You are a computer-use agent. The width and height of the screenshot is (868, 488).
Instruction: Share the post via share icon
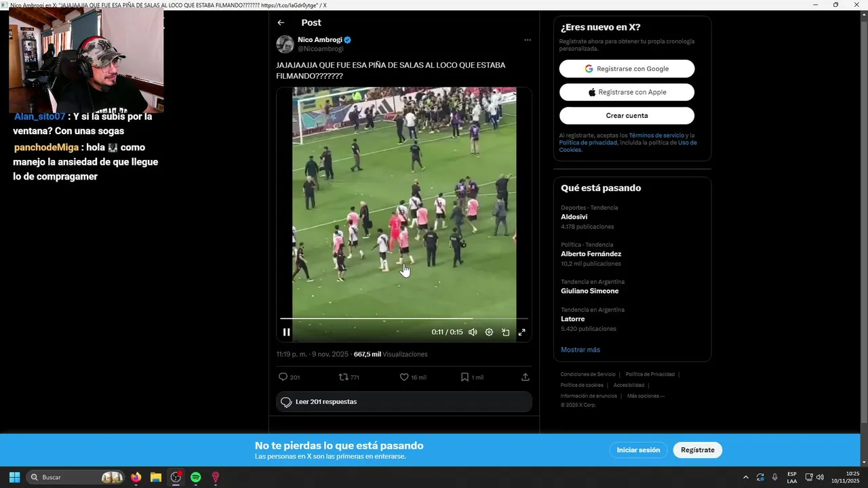click(525, 377)
